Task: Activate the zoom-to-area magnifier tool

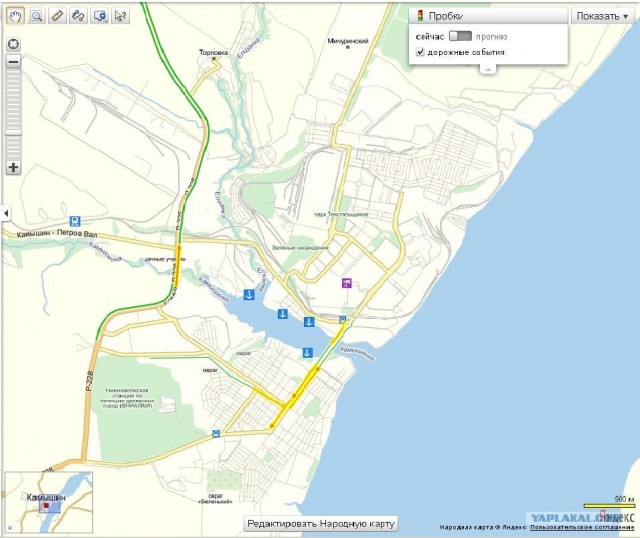Action: (x=37, y=16)
